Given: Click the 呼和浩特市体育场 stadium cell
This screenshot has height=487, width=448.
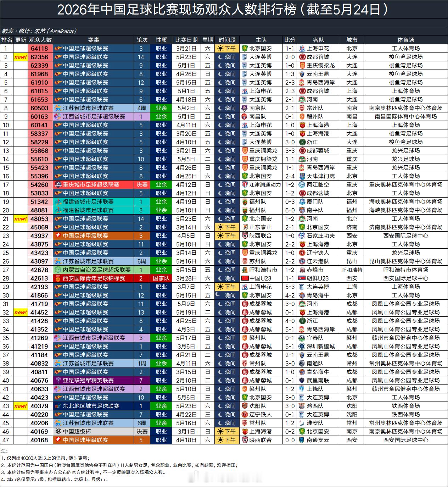Looking at the screenshot, I should pyautogui.click(x=406, y=270).
